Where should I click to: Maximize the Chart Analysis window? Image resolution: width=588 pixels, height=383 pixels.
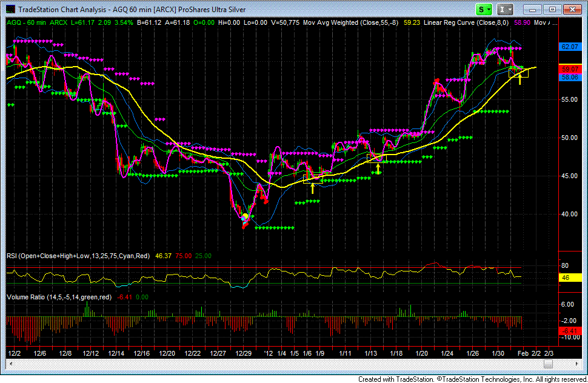552,9
